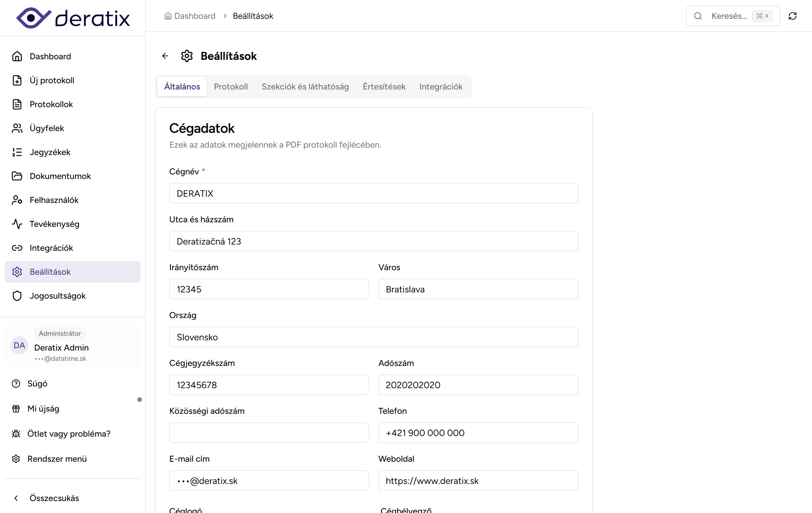Screen dimensions: 812x513
Task: Open Szekciók és láthatóság tab
Action: pos(305,87)
